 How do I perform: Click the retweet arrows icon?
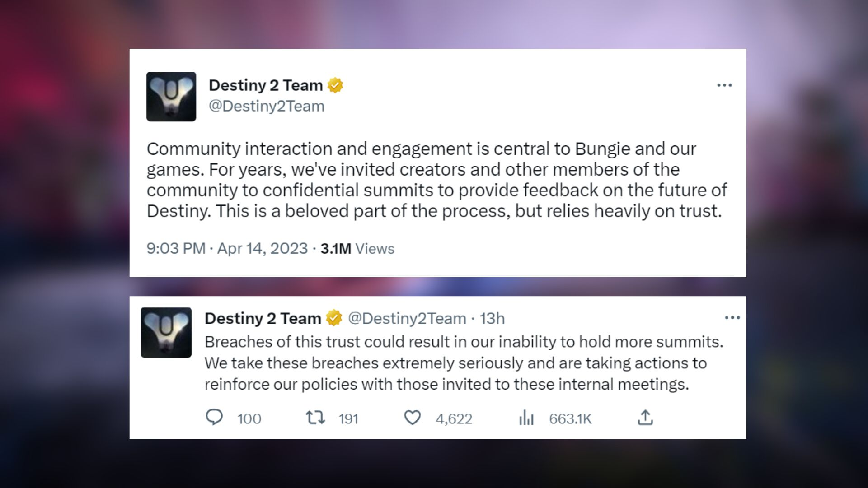pyautogui.click(x=315, y=418)
